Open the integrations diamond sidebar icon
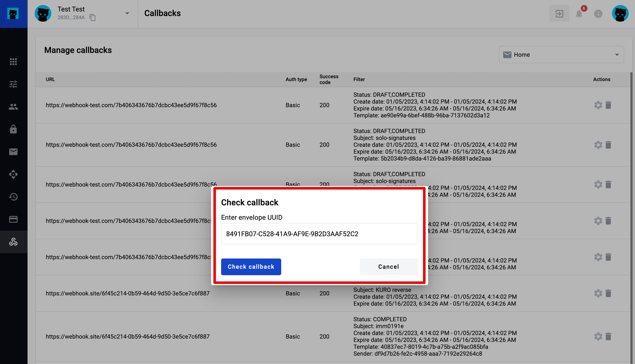Image resolution: width=635 pixels, height=364 pixels. pyautogui.click(x=13, y=174)
